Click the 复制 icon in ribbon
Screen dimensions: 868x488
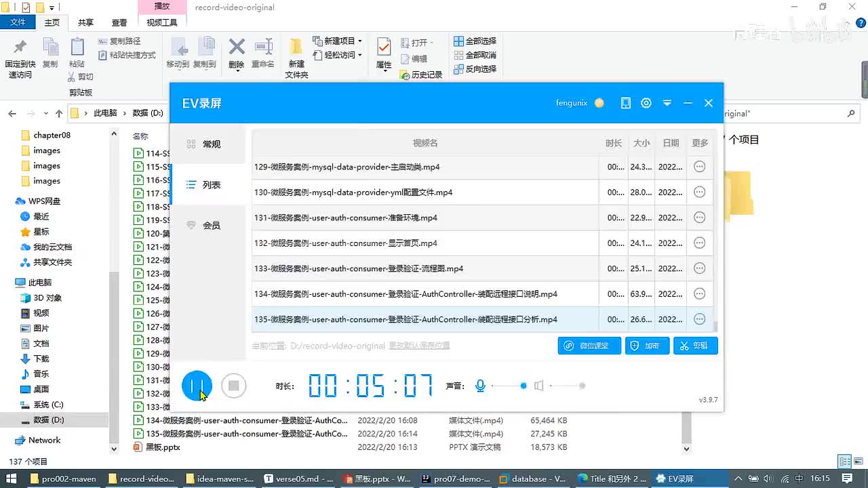point(50,47)
